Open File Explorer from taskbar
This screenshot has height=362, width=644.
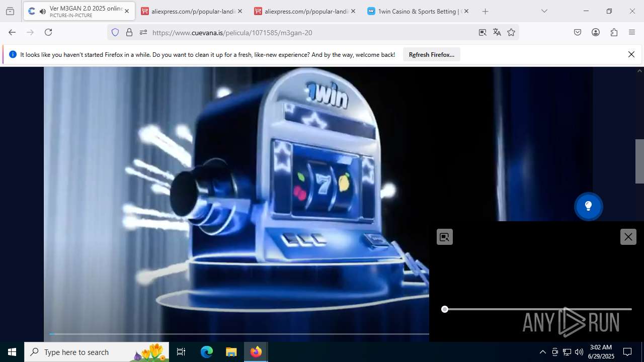[x=231, y=352]
